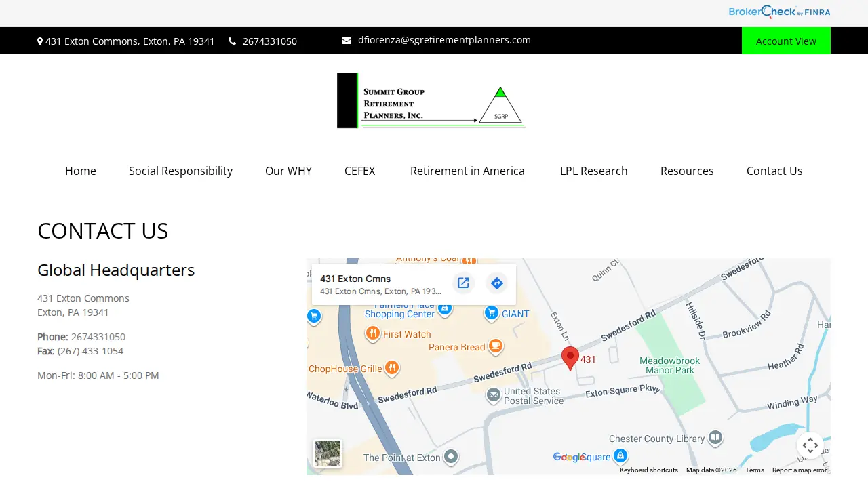Click the Panera Bread marker icon

pos(496,346)
